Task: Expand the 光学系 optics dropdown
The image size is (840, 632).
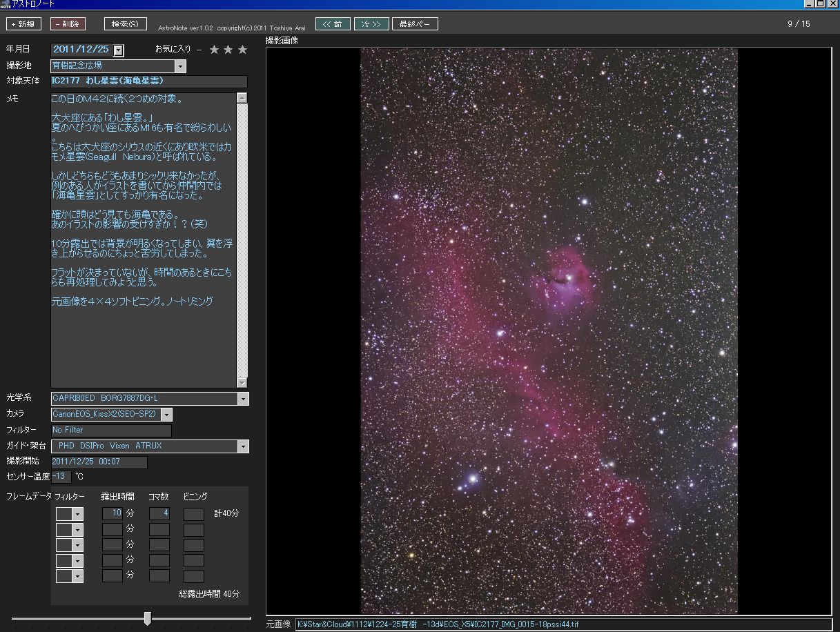Action: (243, 399)
